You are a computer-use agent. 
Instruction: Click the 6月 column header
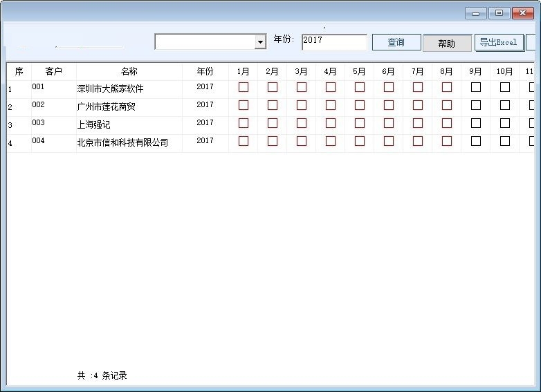(389, 72)
